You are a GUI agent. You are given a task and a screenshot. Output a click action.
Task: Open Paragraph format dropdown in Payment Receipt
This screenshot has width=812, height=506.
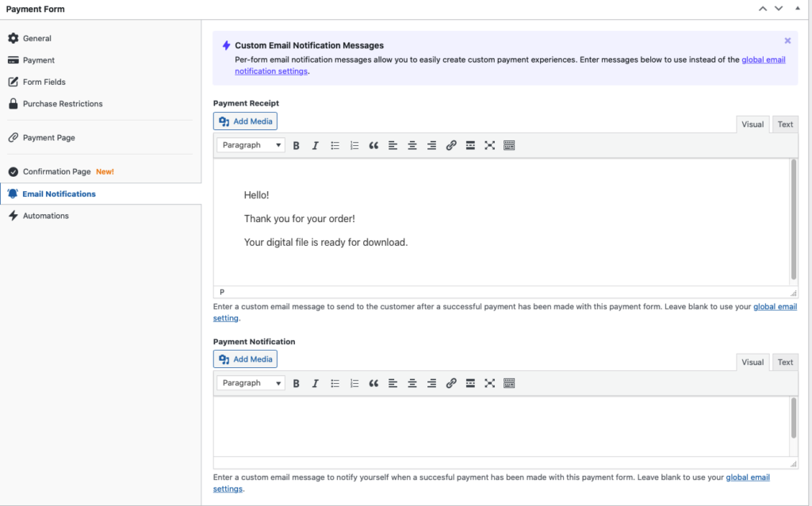(x=251, y=146)
